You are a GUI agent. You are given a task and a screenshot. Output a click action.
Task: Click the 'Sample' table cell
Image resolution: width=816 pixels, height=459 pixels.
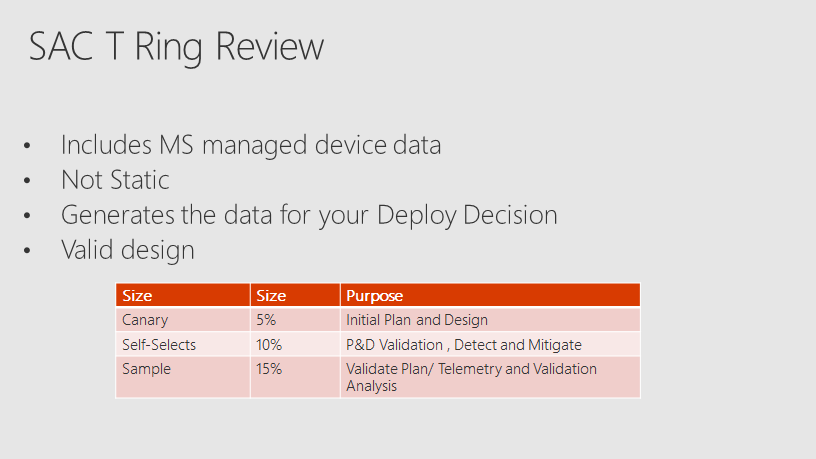click(x=183, y=377)
